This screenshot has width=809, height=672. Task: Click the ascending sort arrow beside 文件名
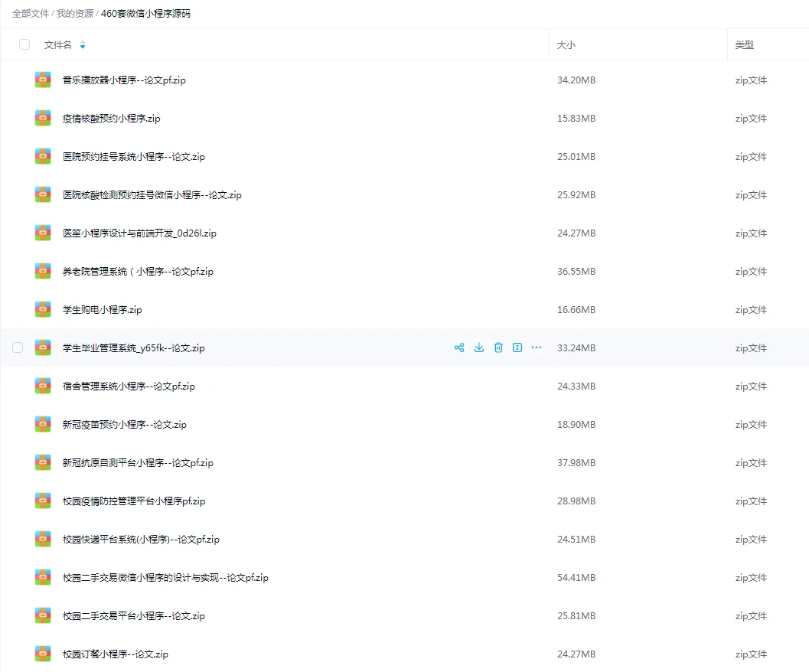coord(83,42)
